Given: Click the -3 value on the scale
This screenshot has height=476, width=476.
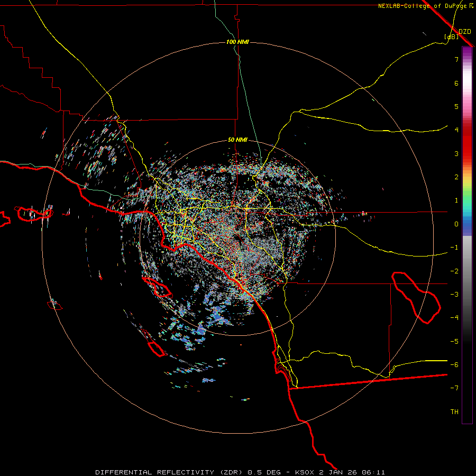Looking at the screenshot, I should click(454, 295).
